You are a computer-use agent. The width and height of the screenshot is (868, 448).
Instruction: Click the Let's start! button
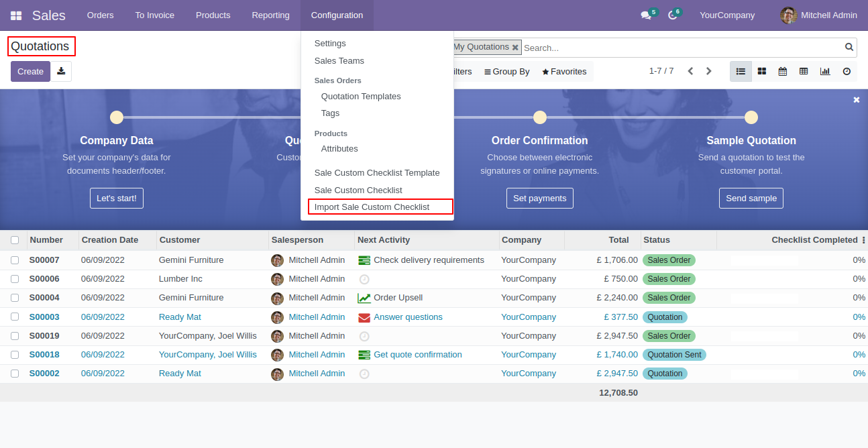pos(117,198)
